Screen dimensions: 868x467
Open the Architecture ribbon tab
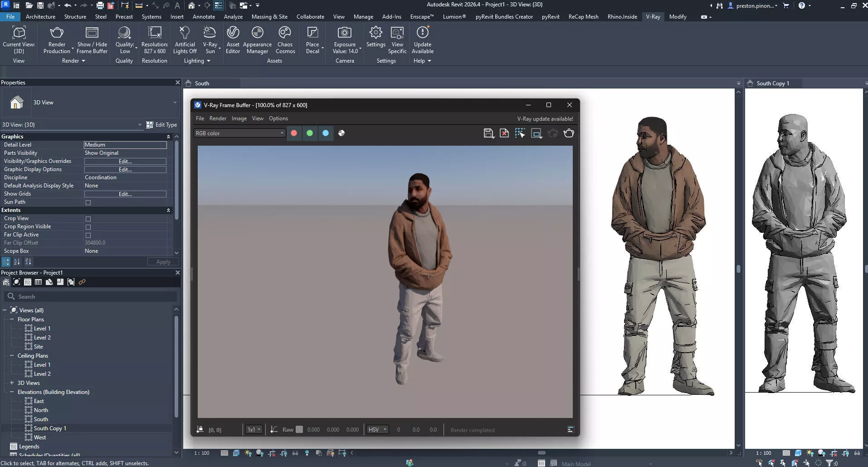coord(40,17)
